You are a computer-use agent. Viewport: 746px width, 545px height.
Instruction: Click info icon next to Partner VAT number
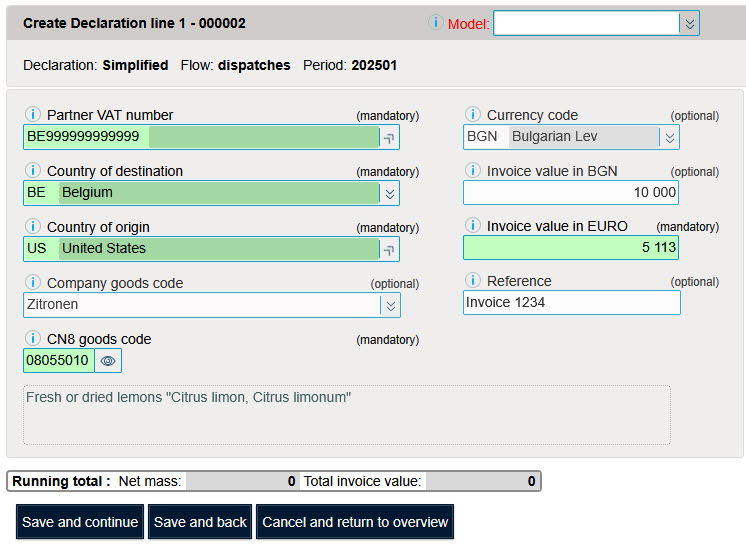pyautogui.click(x=32, y=115)
